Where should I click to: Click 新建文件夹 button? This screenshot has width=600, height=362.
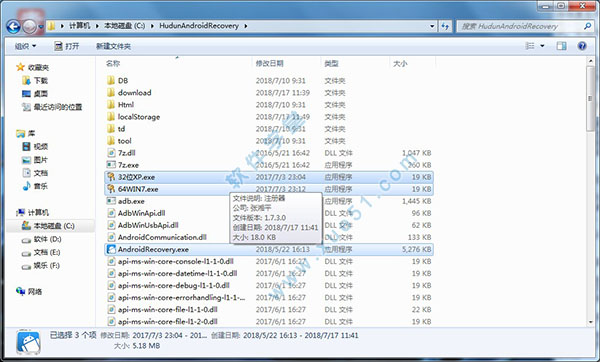pyautogui.click(x=113, y=46)
